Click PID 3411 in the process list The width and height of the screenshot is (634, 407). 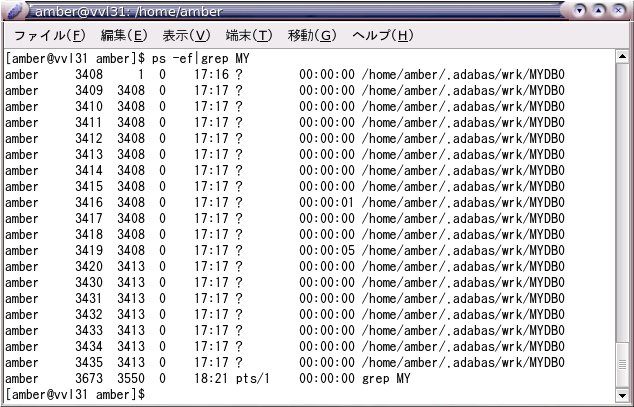coord(89,122)
